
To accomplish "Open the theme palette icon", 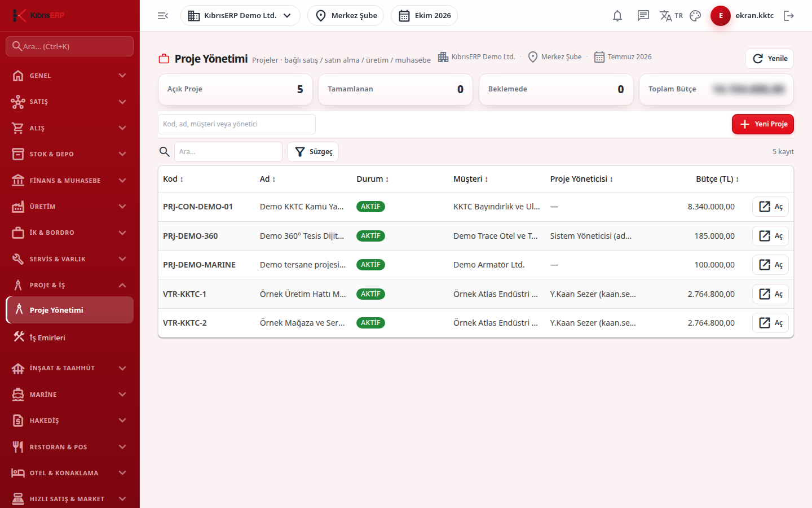I will [x=695, y=16].
